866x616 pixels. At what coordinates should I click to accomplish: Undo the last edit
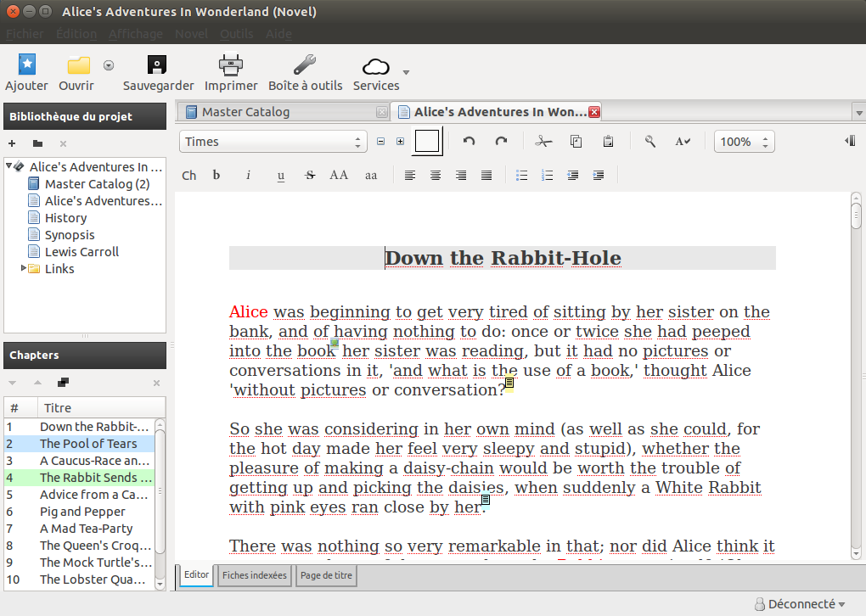click(469, 142)
